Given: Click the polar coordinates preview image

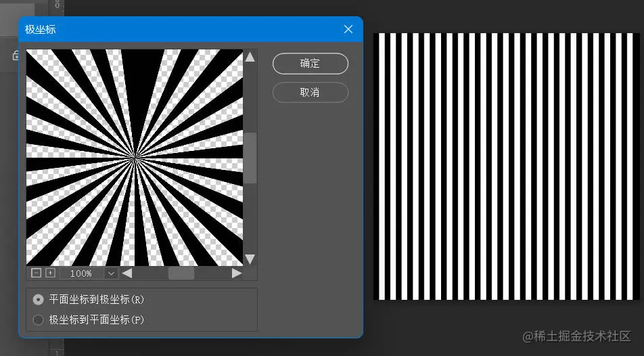Looking at the screenshot, I should [135, 158].
